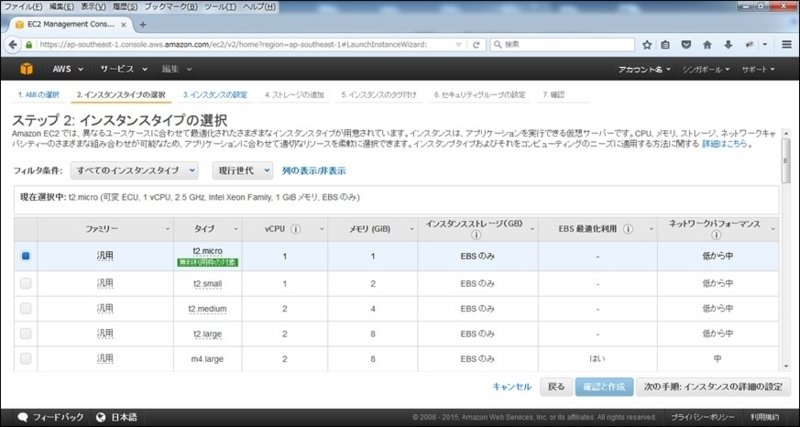Select the t2.small instance checkbox
The image size is (800, 427).
point(26,283)
